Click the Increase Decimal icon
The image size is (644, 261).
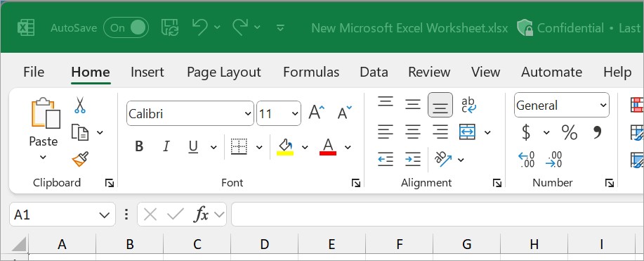527,159
